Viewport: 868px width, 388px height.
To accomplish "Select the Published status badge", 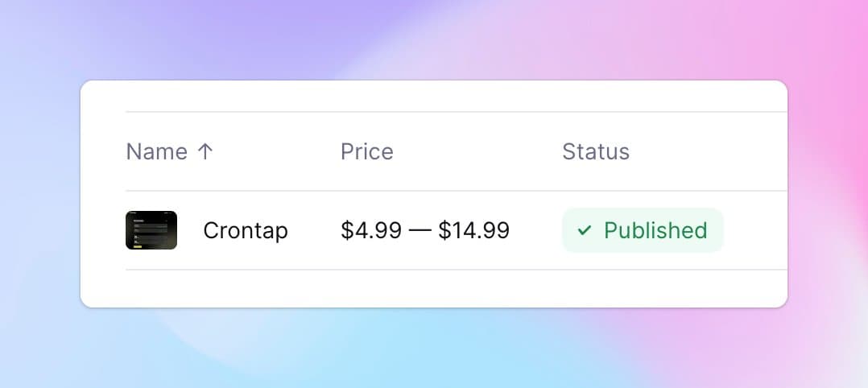I will 643,230.
